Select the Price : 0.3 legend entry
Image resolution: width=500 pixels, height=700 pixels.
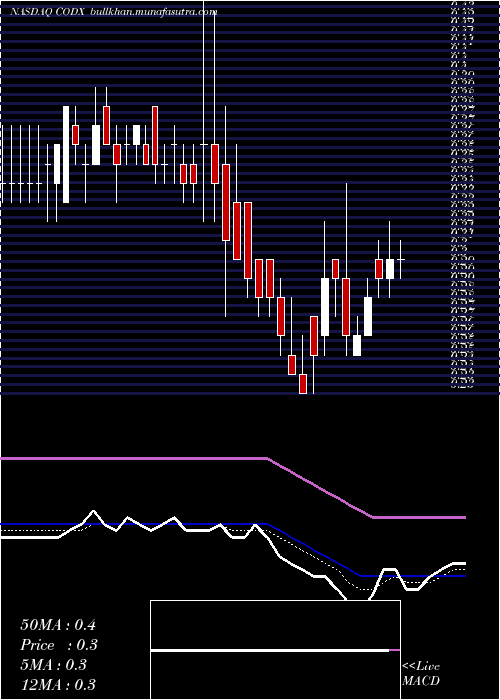59,645
